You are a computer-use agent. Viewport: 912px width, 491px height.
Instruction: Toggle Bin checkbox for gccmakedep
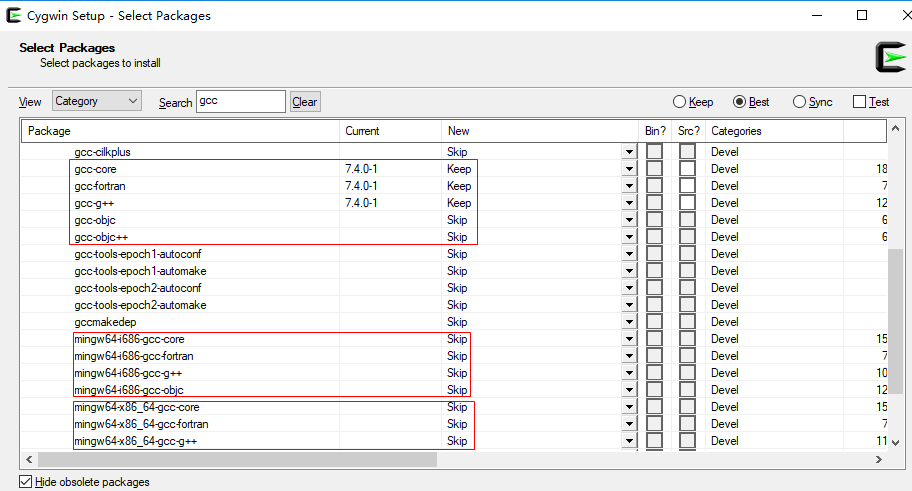(x=654, y=322)
